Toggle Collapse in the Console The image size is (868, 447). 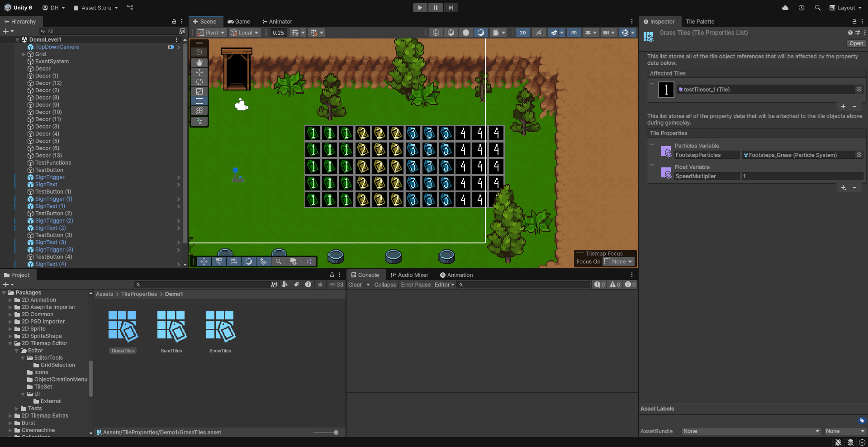pyautogui.click(x=385, y=285)
